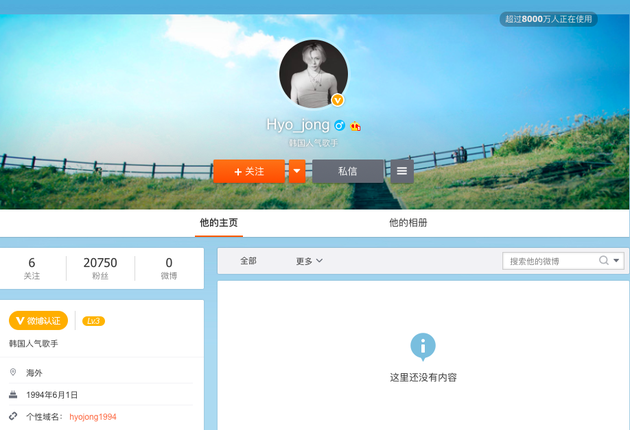This screenshot has height=430, width=630.
Task: Click the 私信 private message button
Action: (347, 171)
